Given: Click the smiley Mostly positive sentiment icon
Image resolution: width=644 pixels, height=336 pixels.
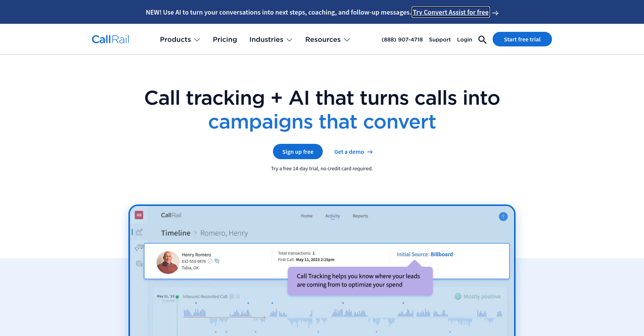Looking at the screenshot, I should (x=458, y=296).
